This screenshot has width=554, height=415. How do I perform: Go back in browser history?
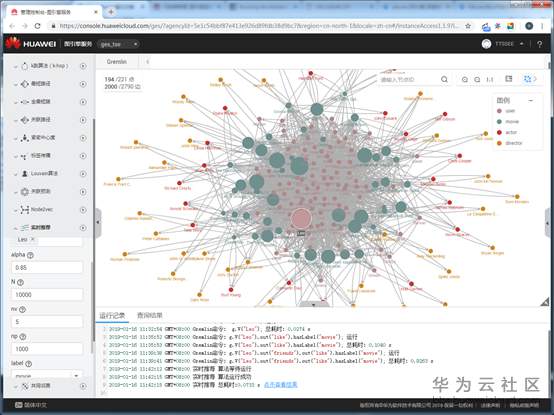[x=12, y=26]
